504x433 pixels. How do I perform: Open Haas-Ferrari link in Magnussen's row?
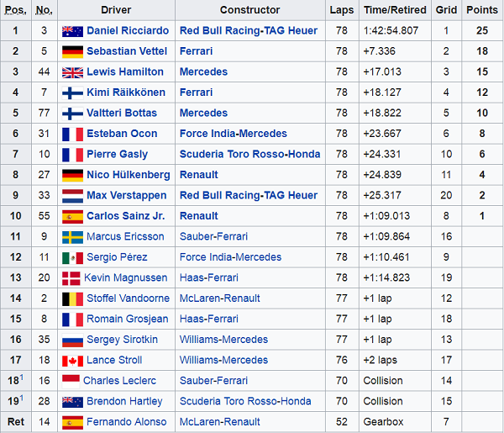coord(209,277)
